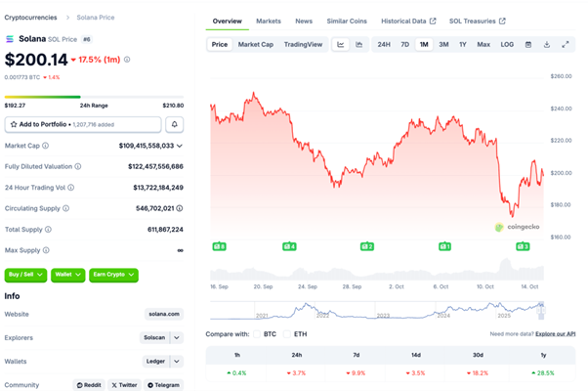Viewport: 588px width, 391px height.
Task: Expand the Solscan explorers dropdown
Action: pyautogui.click(x=177, y=337)
